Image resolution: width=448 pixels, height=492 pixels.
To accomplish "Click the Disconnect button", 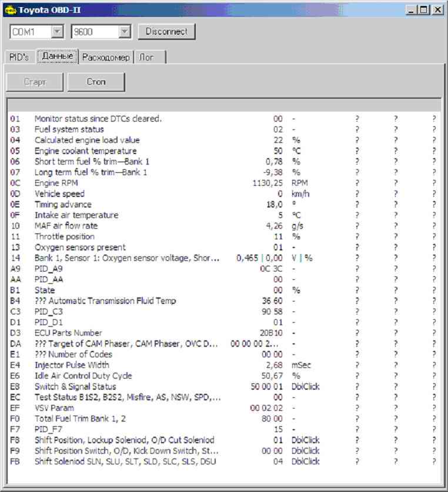I will [x=166, y=31].
